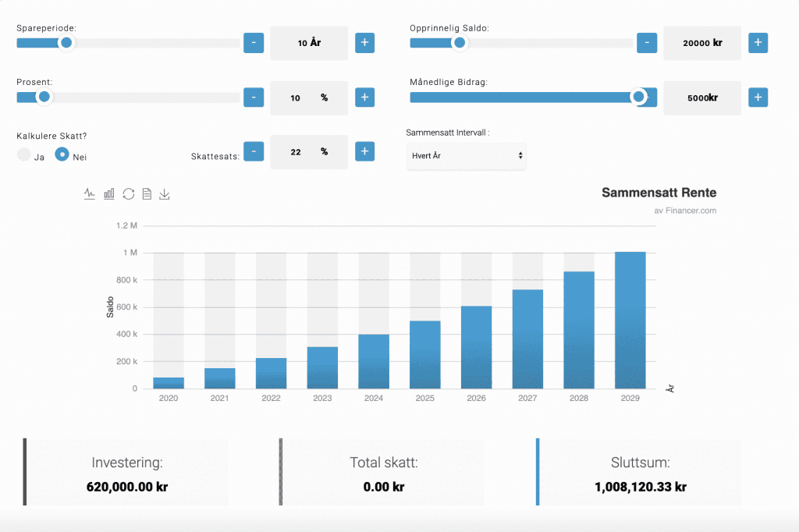Increase Skattesats with plus button

coord(365,151)
